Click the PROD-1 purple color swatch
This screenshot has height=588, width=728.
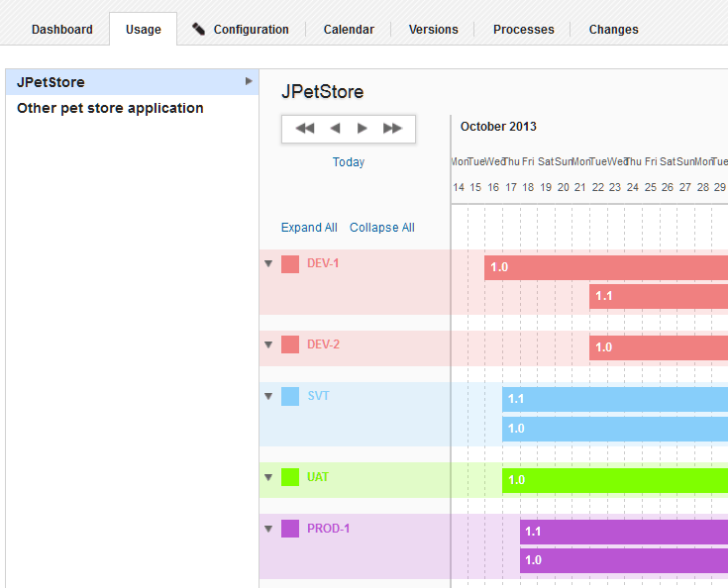click(290, 529)
